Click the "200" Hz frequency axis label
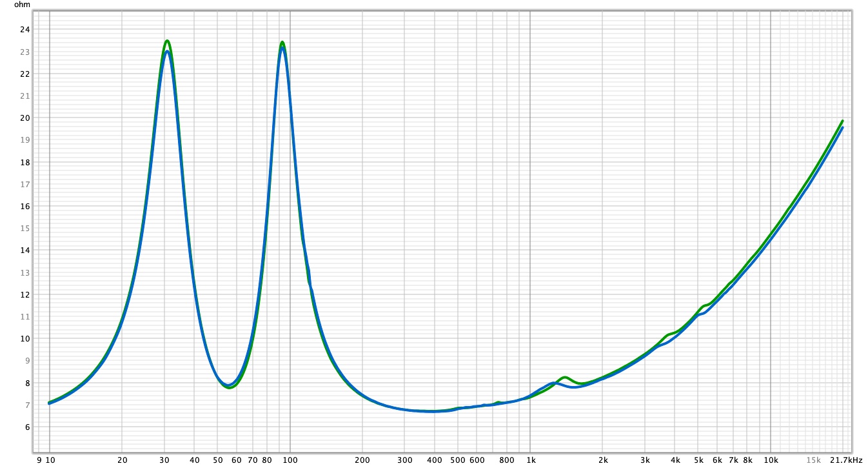Image resolution: width=868 pixels, height=468 pixels. (362, 460)
